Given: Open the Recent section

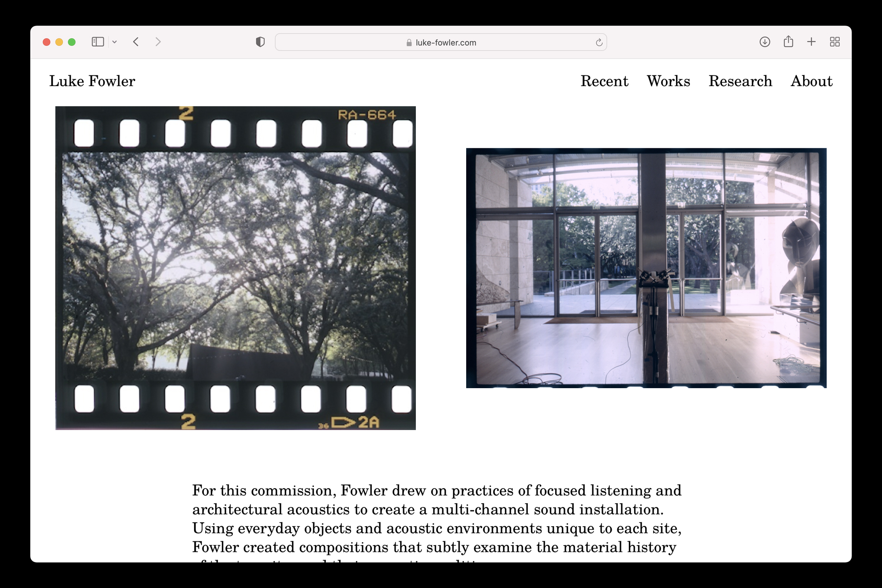Looking at the screenshot, I should [604, 81].
